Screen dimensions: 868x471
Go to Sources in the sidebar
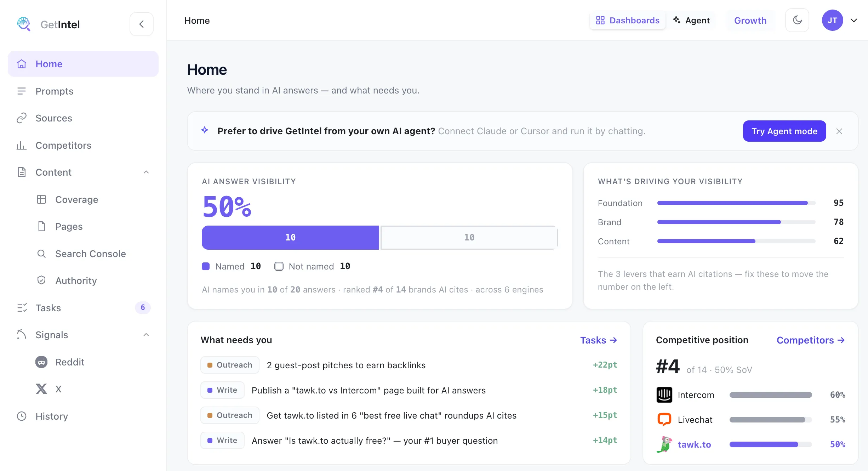83,118
